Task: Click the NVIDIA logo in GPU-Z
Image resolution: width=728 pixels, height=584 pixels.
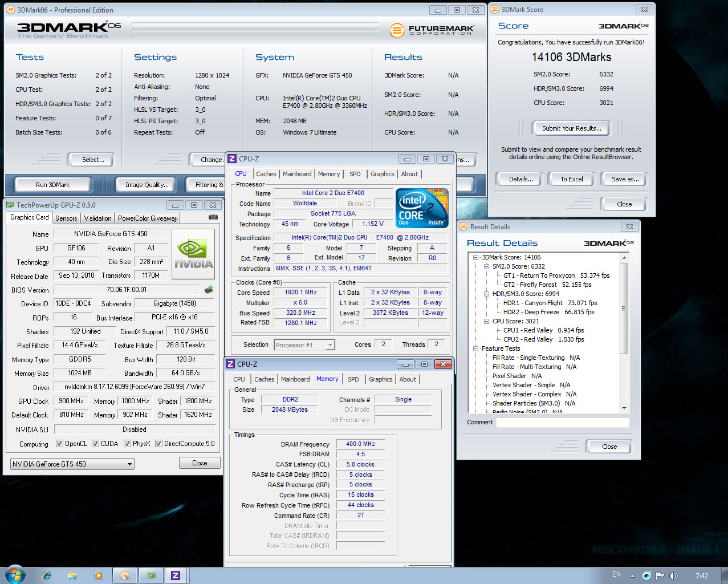Action: click(193, 254)
